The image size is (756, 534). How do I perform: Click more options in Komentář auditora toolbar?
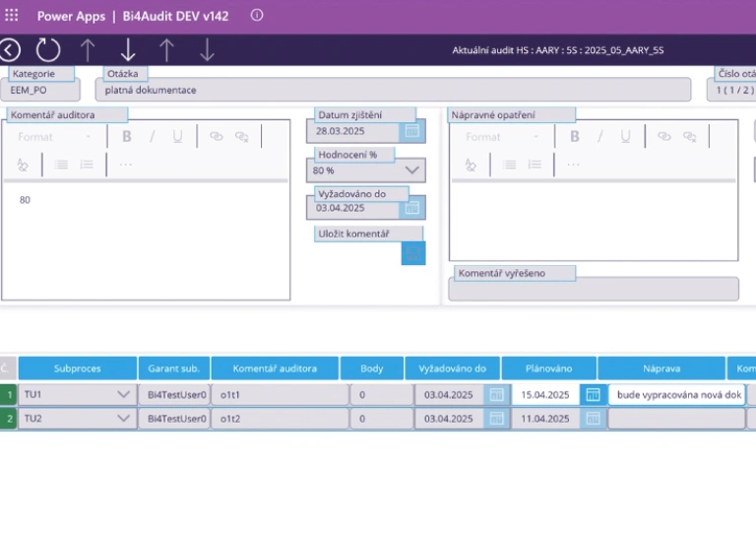click(125, 165)
